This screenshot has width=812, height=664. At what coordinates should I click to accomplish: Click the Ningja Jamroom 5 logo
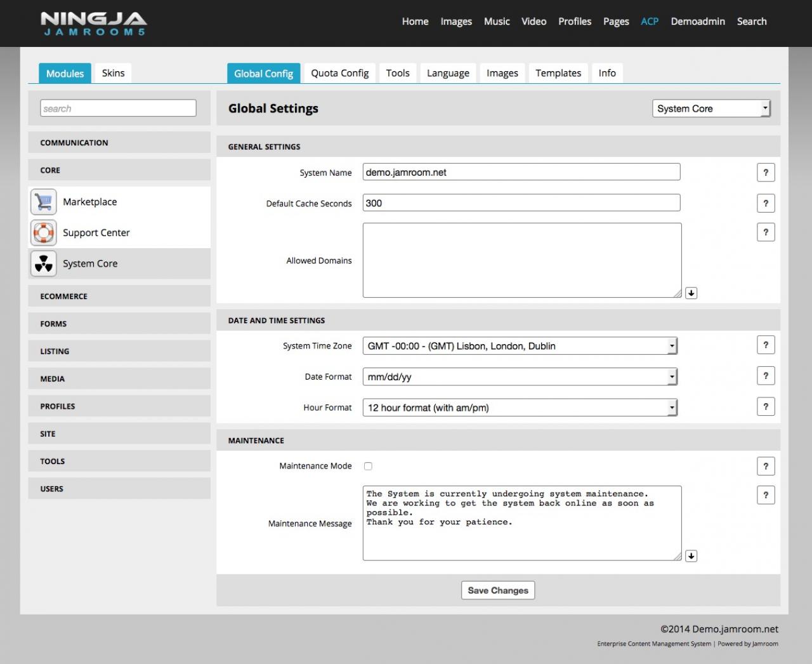94,23
